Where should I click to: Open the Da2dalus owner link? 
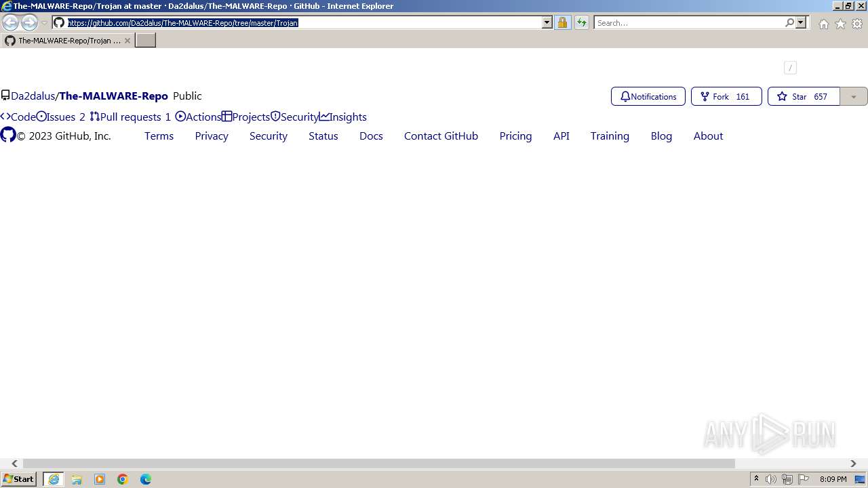33,96
